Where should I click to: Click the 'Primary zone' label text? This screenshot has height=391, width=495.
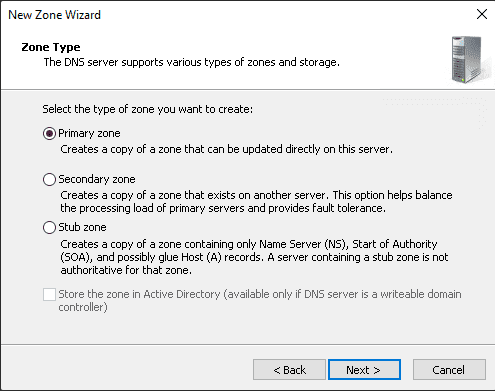(x=89, y=133)
